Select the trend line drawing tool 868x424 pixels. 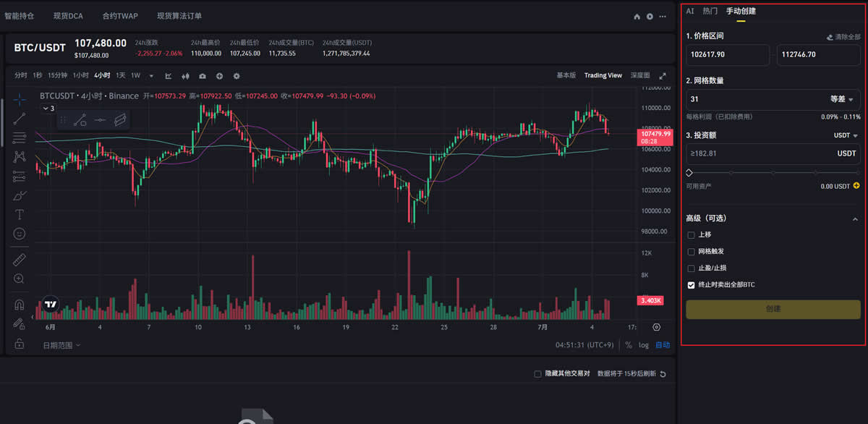point(20,117)
